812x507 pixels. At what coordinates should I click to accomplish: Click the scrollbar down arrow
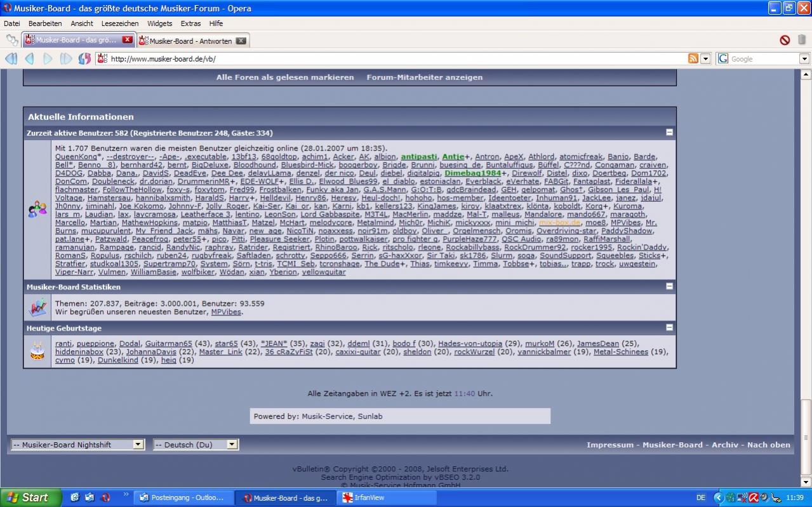806,482
